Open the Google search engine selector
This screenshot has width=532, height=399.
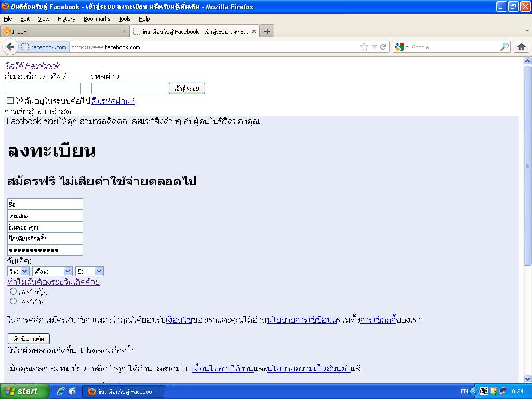[402, 47]
